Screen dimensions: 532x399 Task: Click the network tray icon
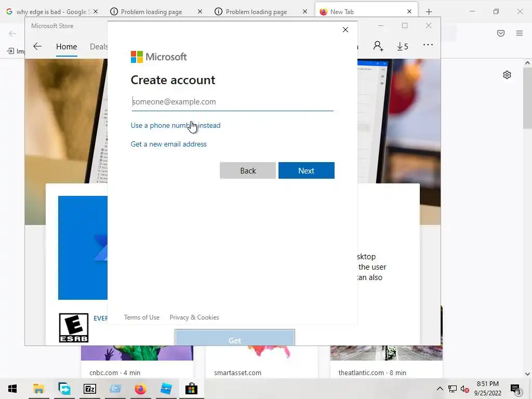click(453, 389)
